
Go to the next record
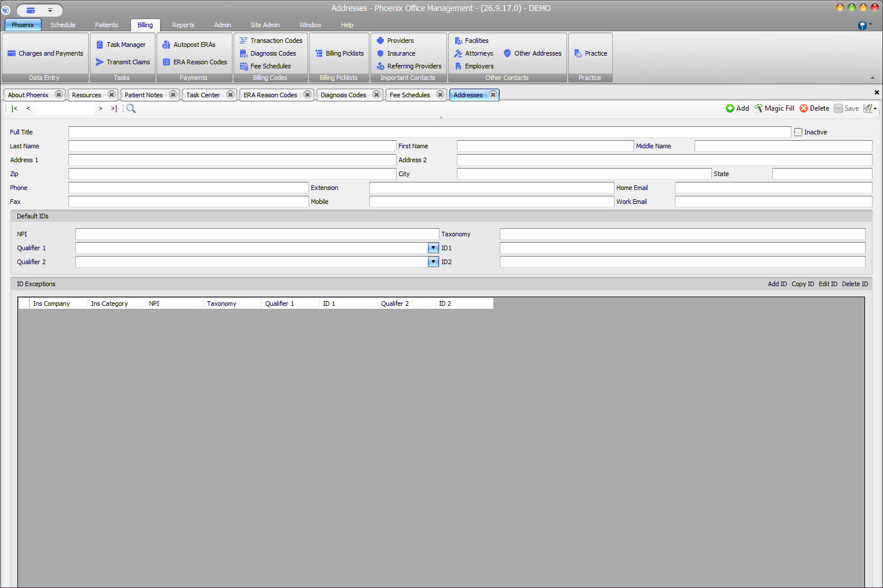pos(100,108)
